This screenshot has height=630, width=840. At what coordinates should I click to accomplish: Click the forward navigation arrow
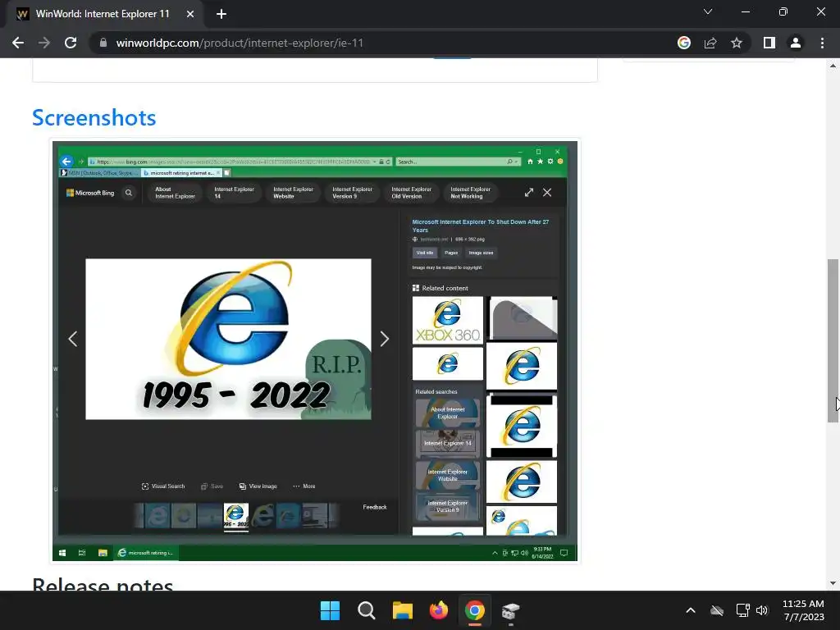tap(44, 43)
